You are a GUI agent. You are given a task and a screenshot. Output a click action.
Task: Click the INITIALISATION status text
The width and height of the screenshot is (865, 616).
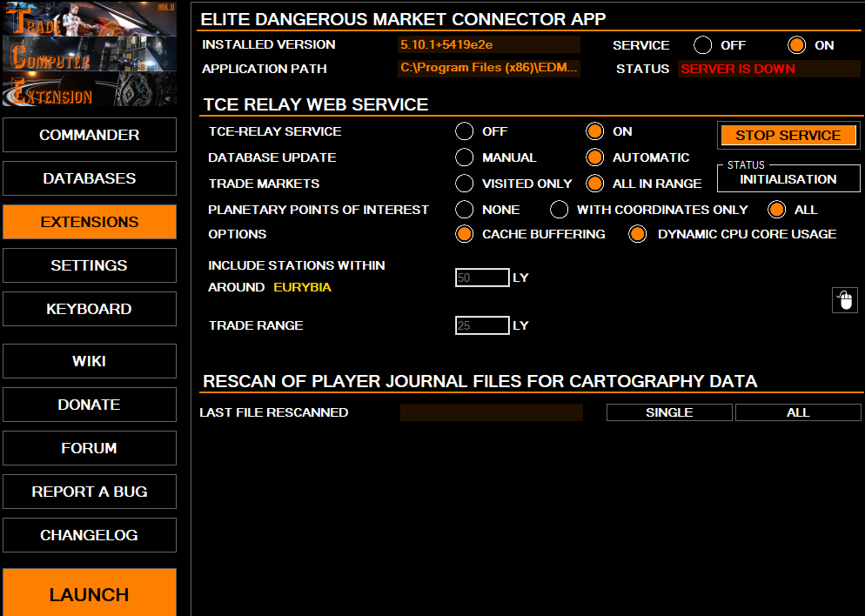click(788, 179)
